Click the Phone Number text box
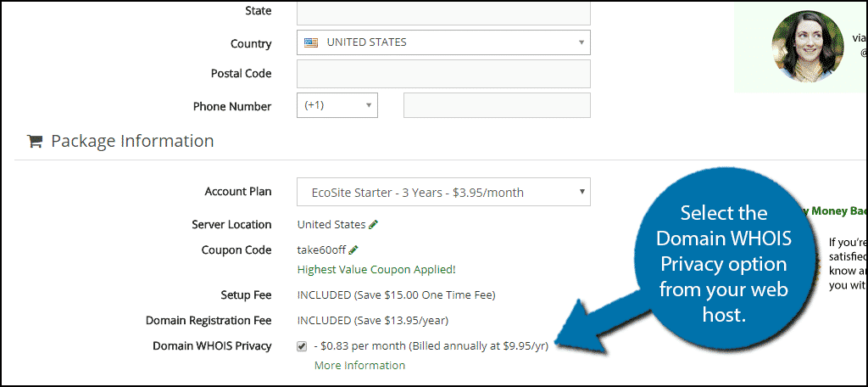Viewport: 868px width, 387px height. (x=497, y=105)
